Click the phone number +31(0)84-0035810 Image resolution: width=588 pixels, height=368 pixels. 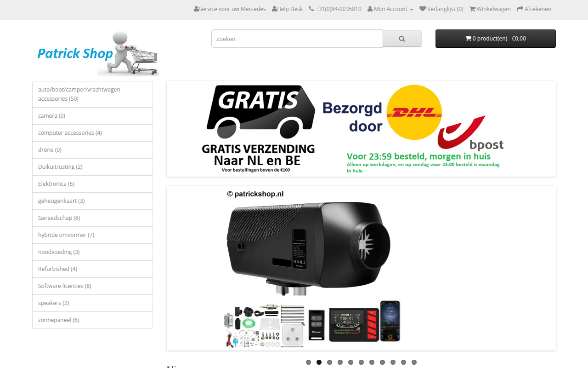[x=335, y=9]
